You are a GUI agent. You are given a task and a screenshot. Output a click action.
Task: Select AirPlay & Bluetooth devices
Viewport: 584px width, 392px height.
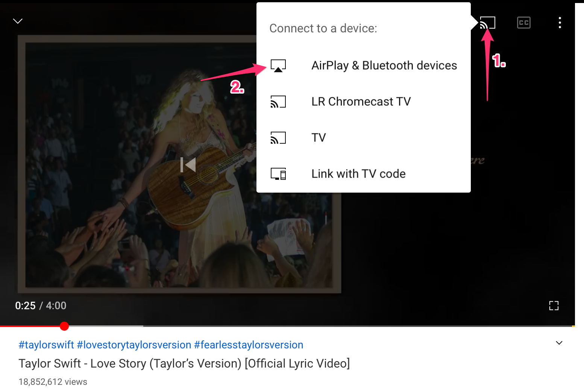pos(384,65)
